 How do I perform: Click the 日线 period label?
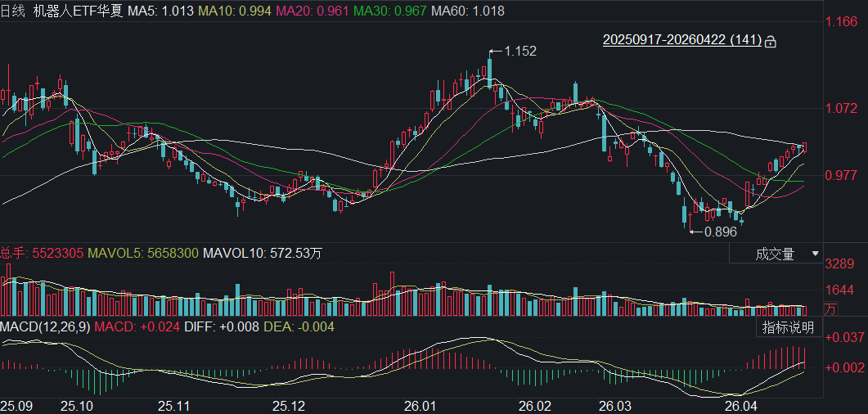(13, 11)
